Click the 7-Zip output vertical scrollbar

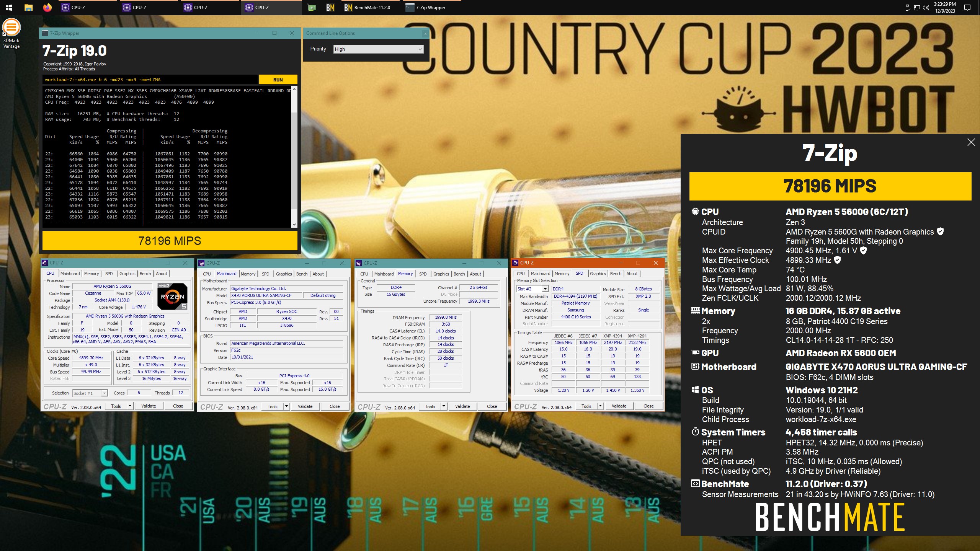[294, 161]
